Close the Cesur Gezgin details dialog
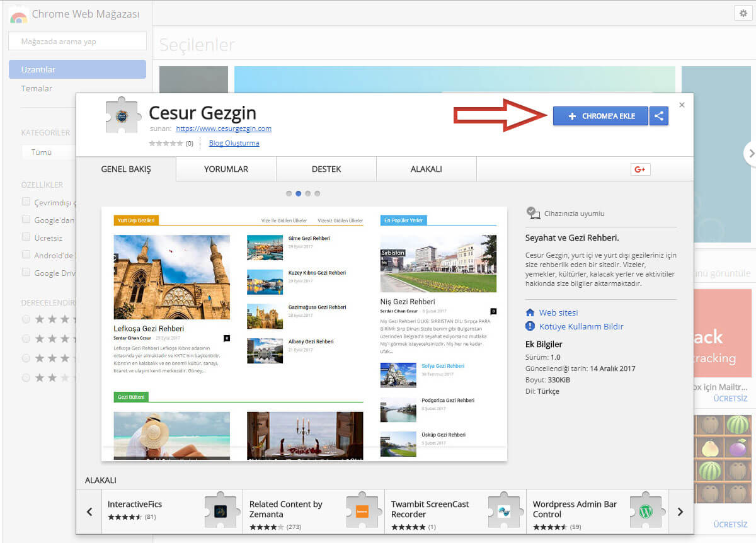The width and height of the screenshot is (756, 543). (682, 105)
